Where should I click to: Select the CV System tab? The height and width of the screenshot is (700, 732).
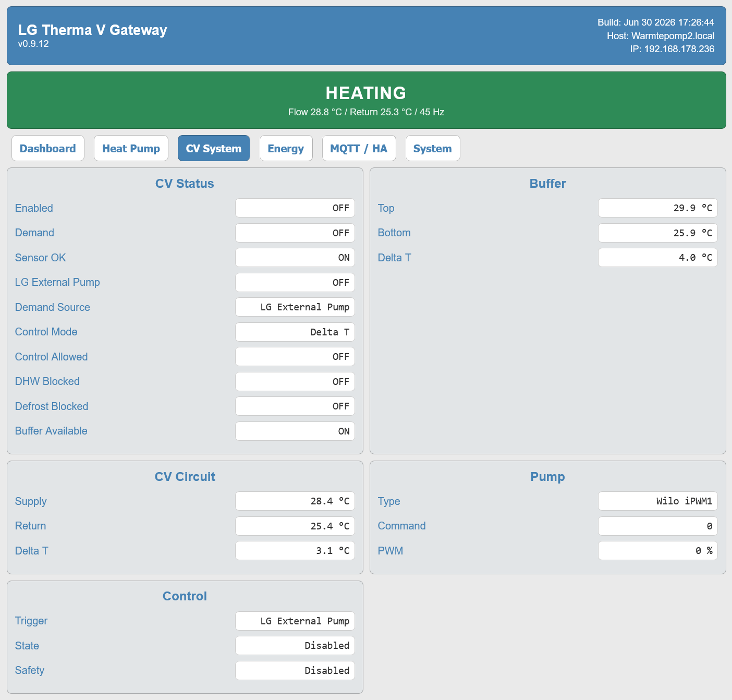(x=214, y=148)
